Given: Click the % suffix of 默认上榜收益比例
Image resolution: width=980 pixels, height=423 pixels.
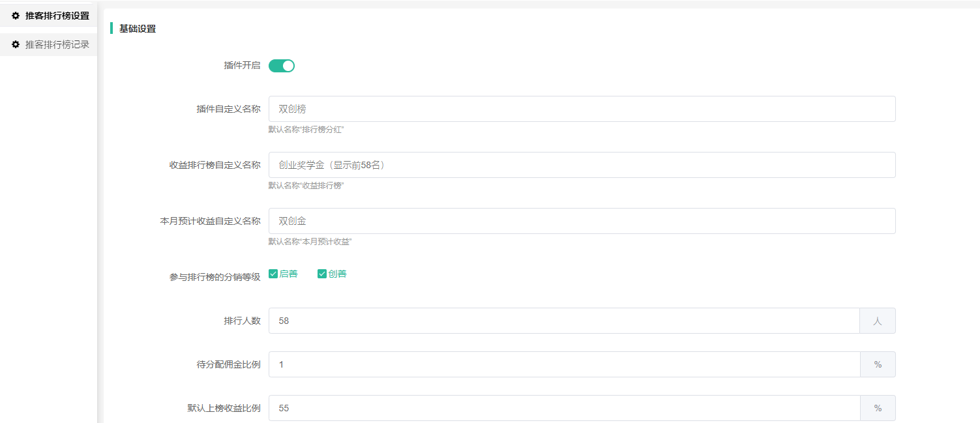Looking at the screenshot, I should tap(878, 408).
